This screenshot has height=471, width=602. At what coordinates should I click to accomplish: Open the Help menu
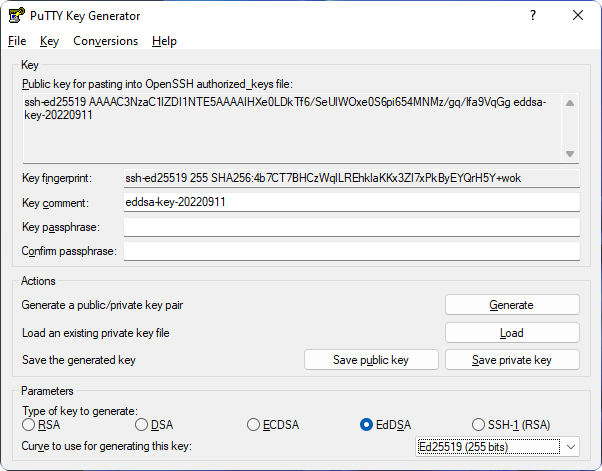(x=164, y=41)
